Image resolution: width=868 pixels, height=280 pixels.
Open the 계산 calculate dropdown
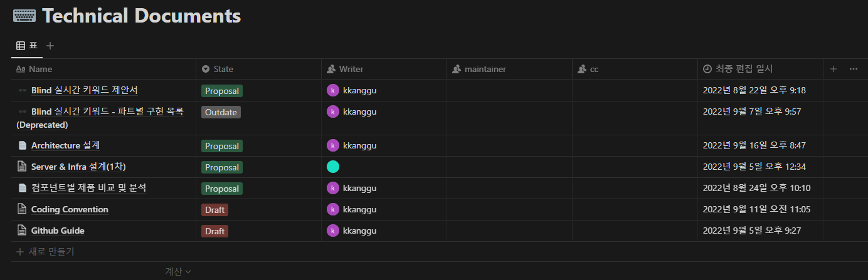178,271
